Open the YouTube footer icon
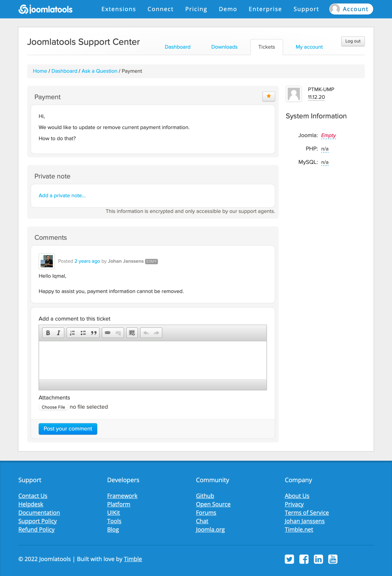The height and width of the screenshot is (576, 392). (x=333, y=559)
